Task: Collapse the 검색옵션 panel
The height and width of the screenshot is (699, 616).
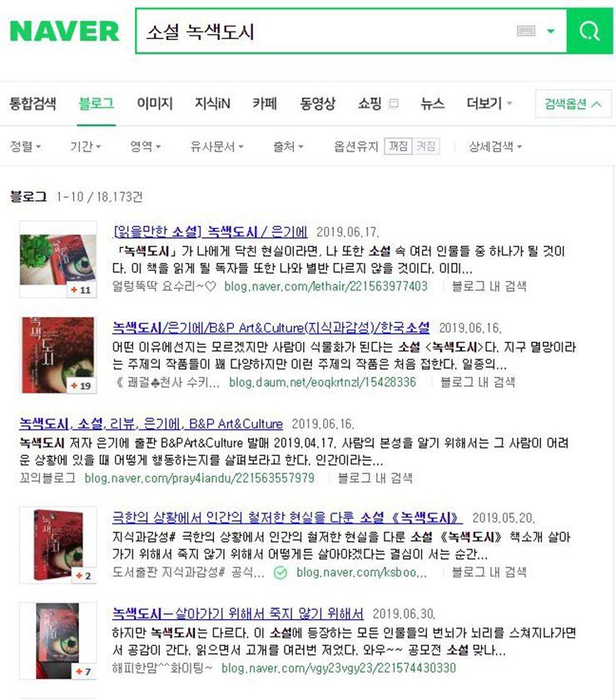Action: click(574, 104)
